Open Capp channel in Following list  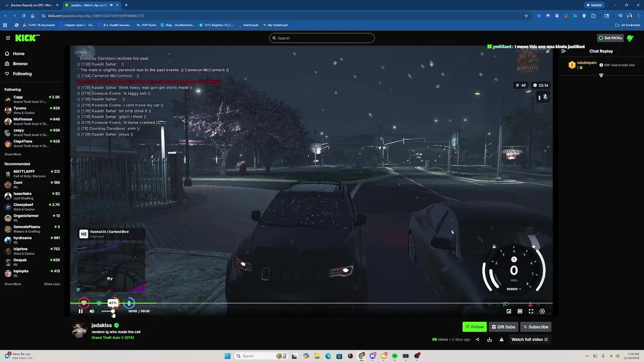click(32, 99)
